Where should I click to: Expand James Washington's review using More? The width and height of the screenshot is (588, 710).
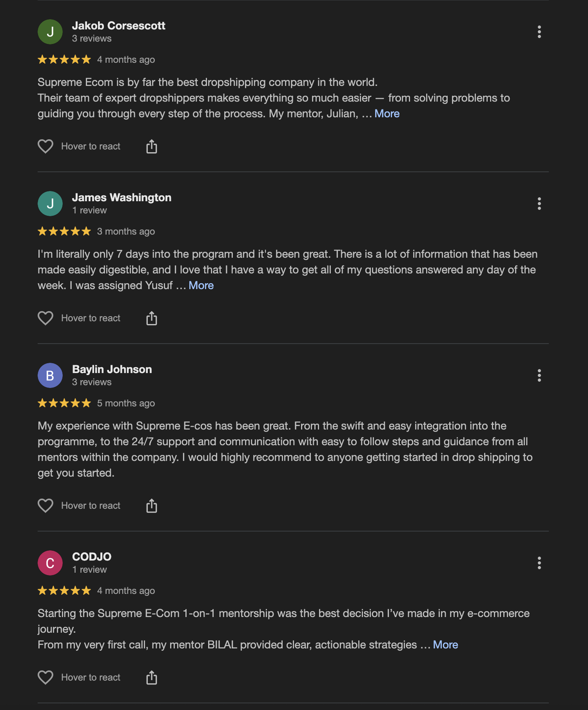coord(201,285)
